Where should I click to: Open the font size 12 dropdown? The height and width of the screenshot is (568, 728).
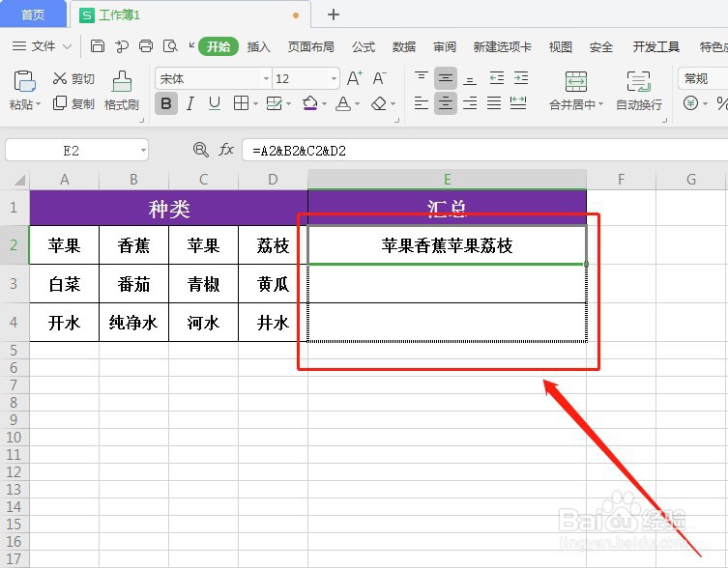pyautogui.click(x=334, y=79)
